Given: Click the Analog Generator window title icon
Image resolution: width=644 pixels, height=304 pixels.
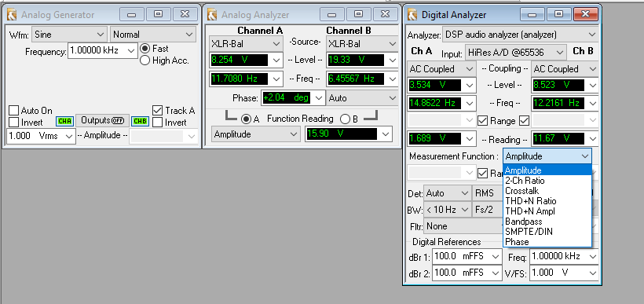Looking at the screenshot, I should click(x=12, y=15).
